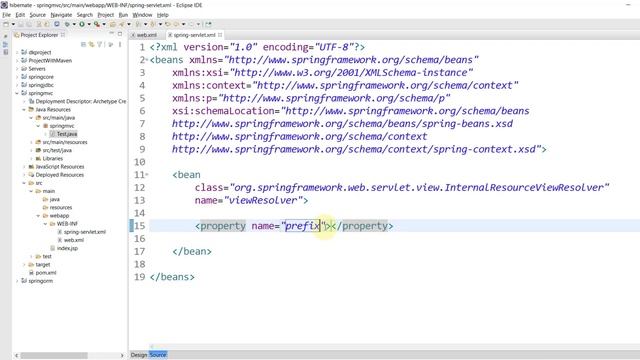Maximize the Project Explorer panel

120,34
